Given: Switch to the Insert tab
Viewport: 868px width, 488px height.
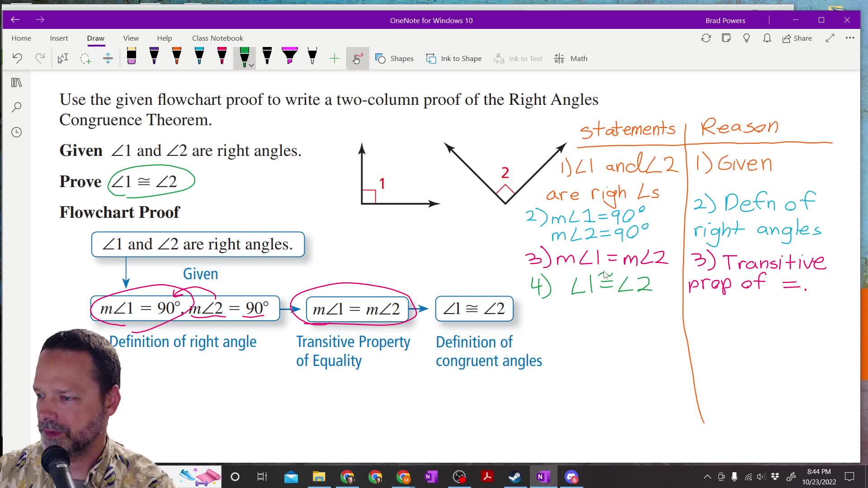Looking at the screenshot, I should click(x=59, y=38).
